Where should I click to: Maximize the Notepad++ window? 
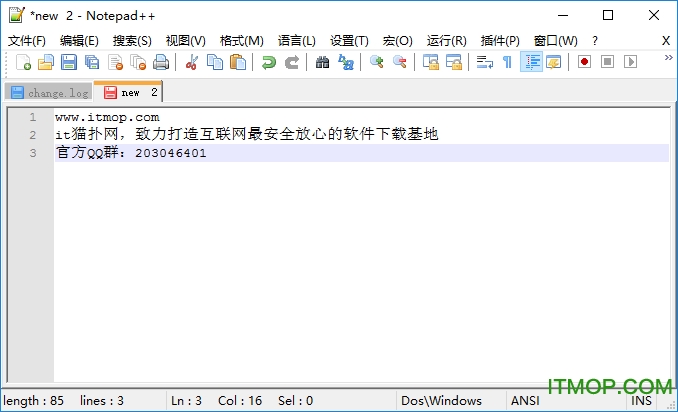608,16
